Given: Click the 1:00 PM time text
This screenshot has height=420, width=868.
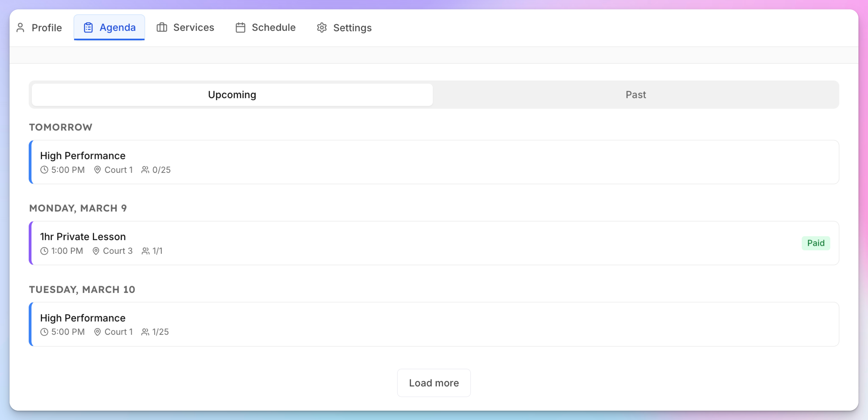Looking at the screenshot, I should pyautogui.click(x=67, y=251).
